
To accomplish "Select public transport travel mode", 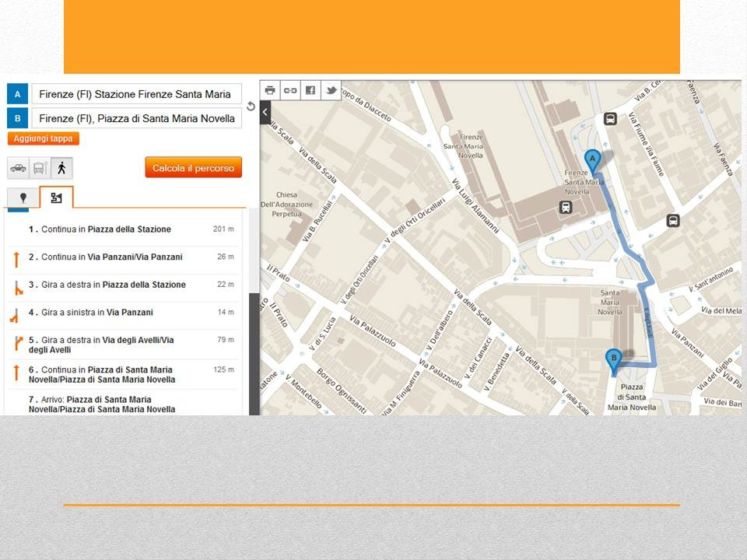I will coord(40,167).
